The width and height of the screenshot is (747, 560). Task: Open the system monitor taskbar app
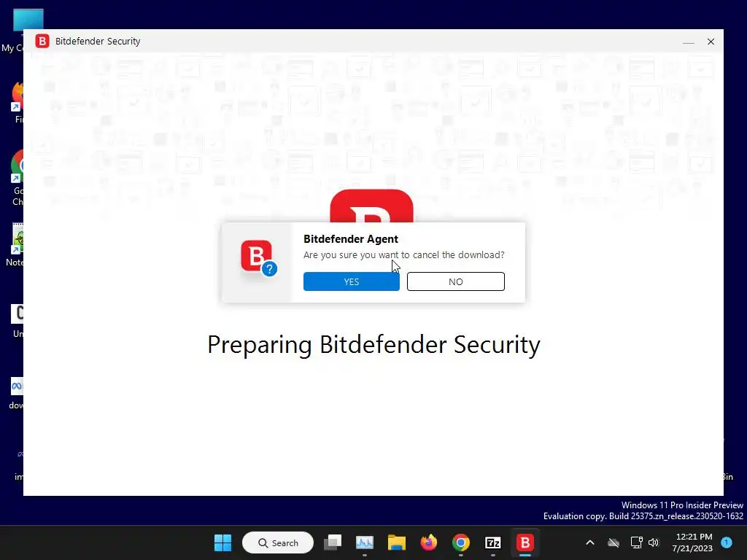(x=365, y=542)
